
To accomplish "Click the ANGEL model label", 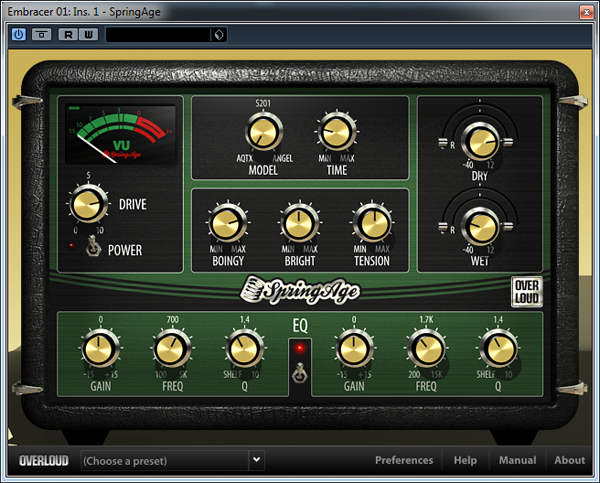I will 282,158.
